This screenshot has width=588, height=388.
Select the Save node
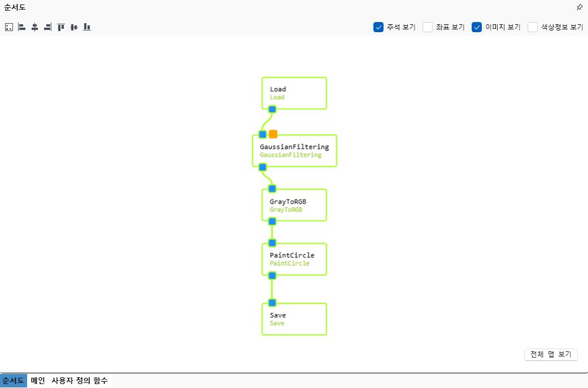[x=294, y=319]
